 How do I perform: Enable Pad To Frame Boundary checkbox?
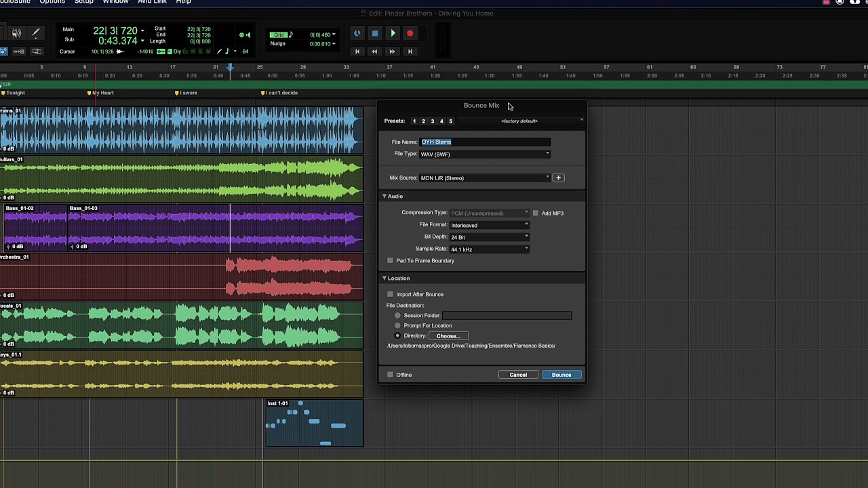pyautogui.click(x=390, y=261)
